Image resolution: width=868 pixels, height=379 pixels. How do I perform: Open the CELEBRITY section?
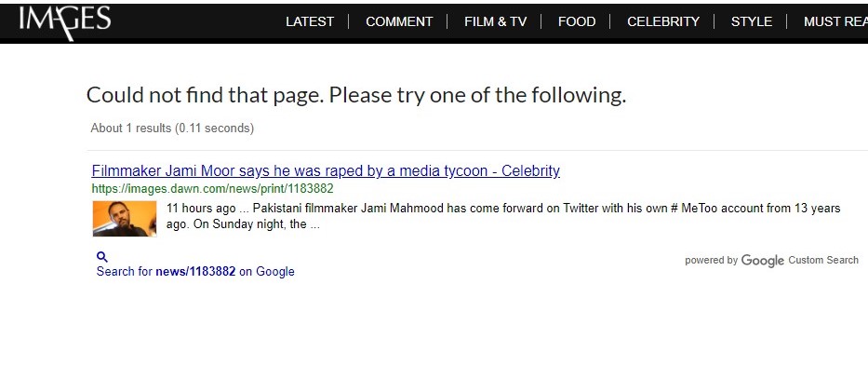pos(663,21)
